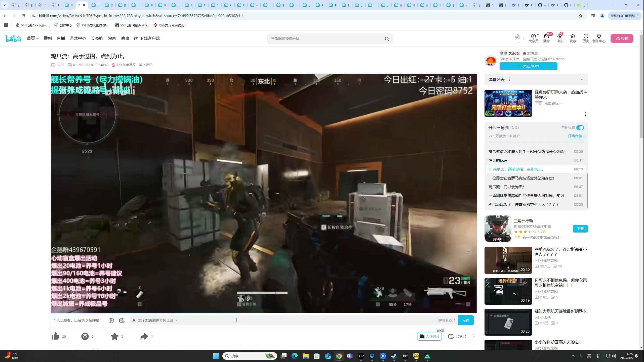Open AI小助手 assistant button
644x362 pixels.
coord(429,336)
